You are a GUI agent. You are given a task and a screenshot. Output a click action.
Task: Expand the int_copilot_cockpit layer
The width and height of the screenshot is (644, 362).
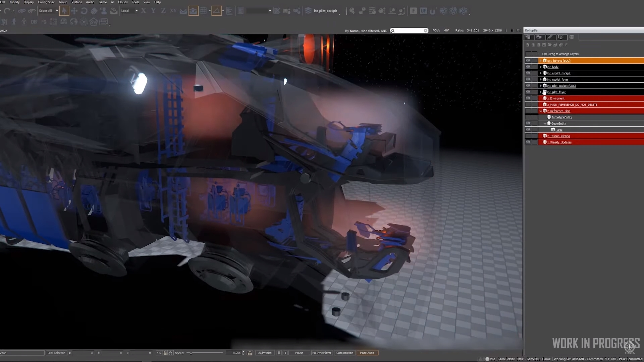pos(541,73)
